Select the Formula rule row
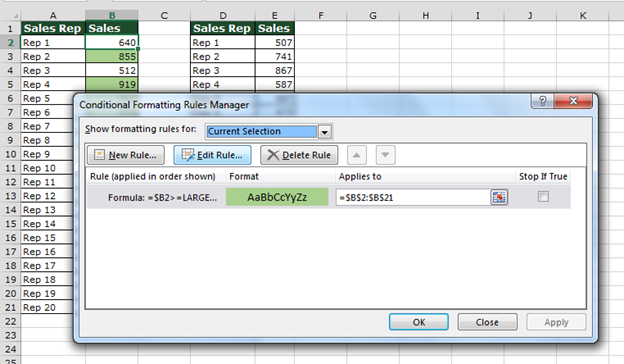Screen dimensions: 624x364 329,197
